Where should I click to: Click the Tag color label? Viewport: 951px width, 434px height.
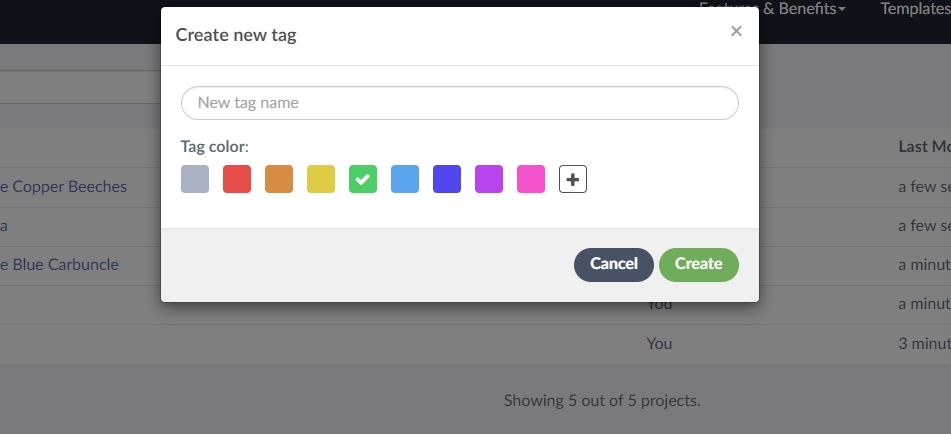coord(214,147)
